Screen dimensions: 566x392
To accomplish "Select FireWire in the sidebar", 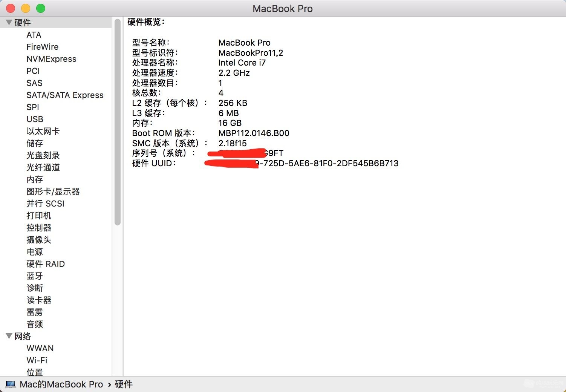I will pyautogui.click(x=43, y=47).
